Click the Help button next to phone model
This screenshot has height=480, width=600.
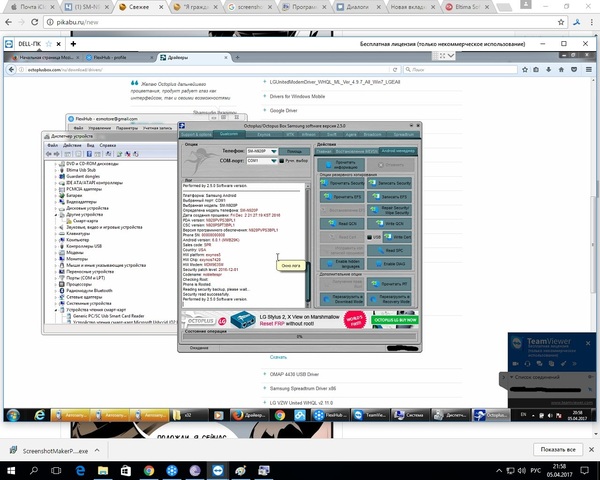[294, 151]
